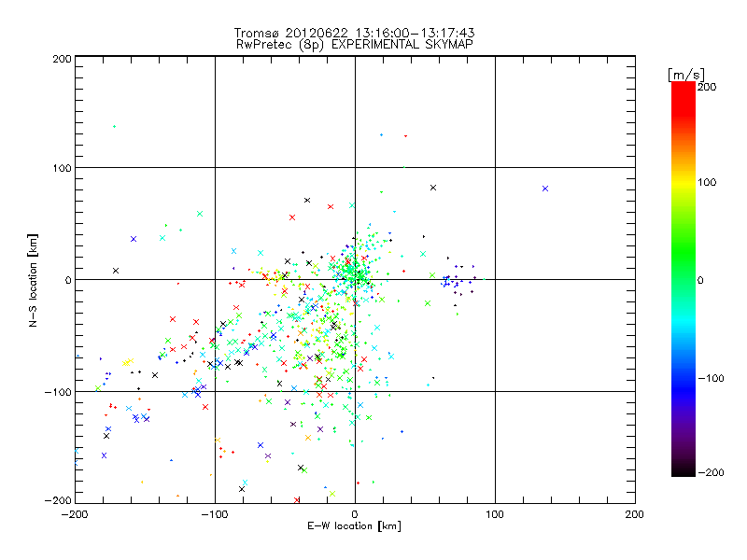Screen dimensions: 747x560
Task: Click the 'N-S location [km]' axis label
Action: (33, 281)
